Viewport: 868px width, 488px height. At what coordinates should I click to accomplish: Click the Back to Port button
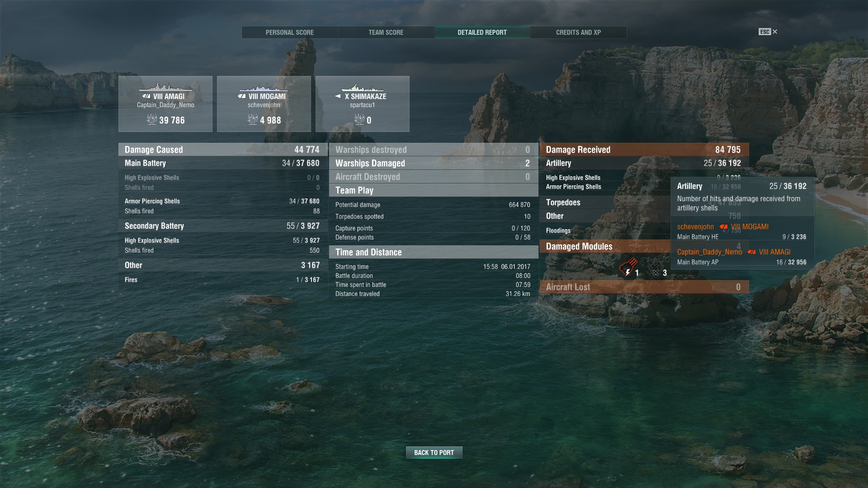tap(434, 452)
